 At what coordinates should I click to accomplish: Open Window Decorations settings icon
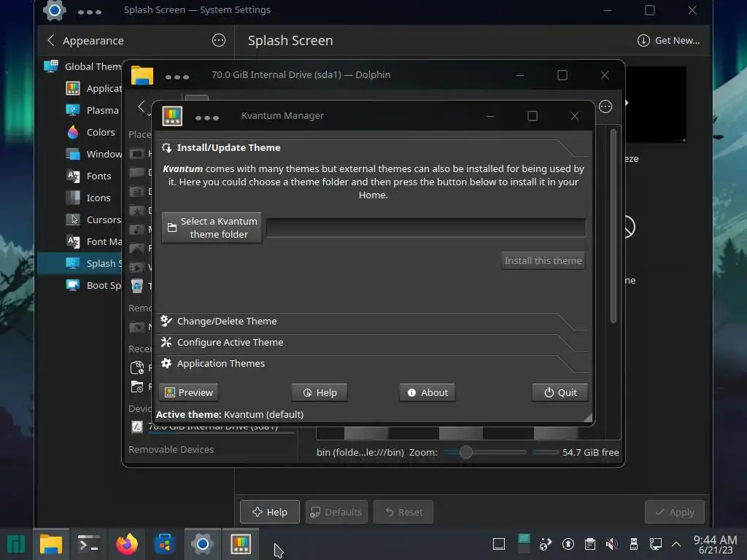[x=73, y=154]
